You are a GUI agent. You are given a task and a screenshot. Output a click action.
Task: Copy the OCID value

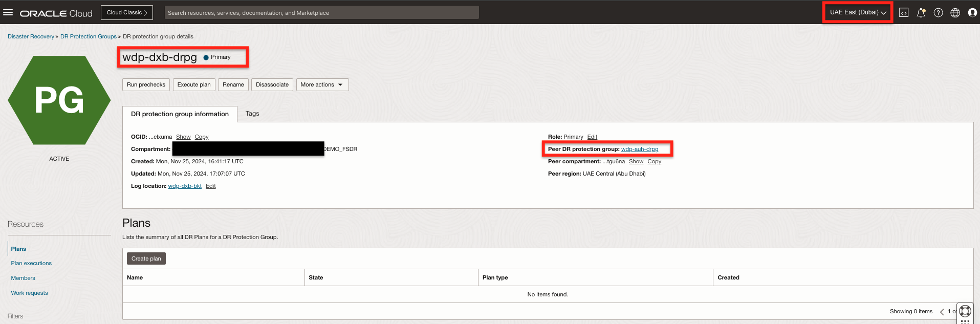click(x=202, y=137)
